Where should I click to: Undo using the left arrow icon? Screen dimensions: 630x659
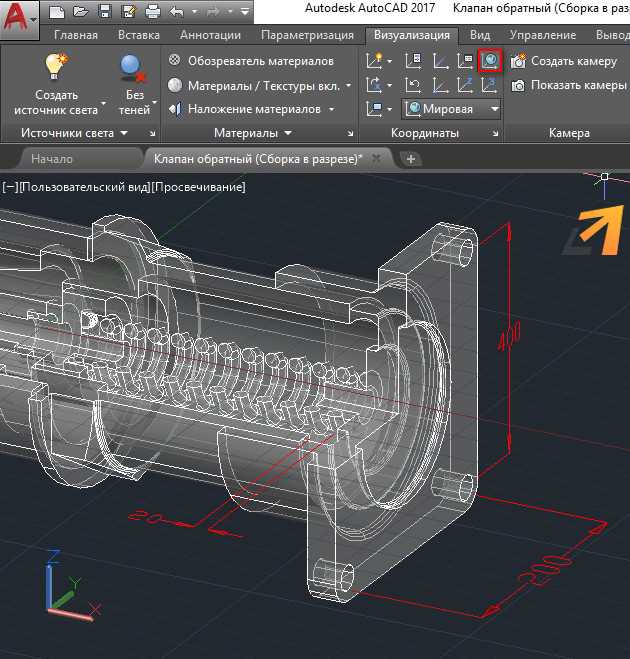pos(177,11)
